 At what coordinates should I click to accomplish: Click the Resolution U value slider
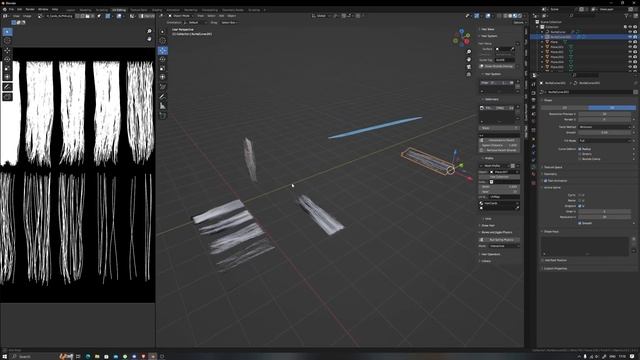pos(604,217)
